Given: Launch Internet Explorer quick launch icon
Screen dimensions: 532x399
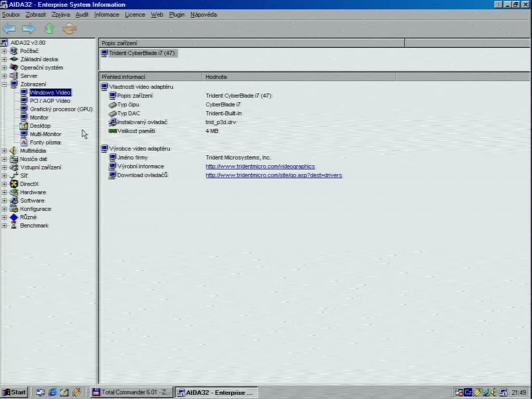Looking at the screenshot, I should click(52, 392).
